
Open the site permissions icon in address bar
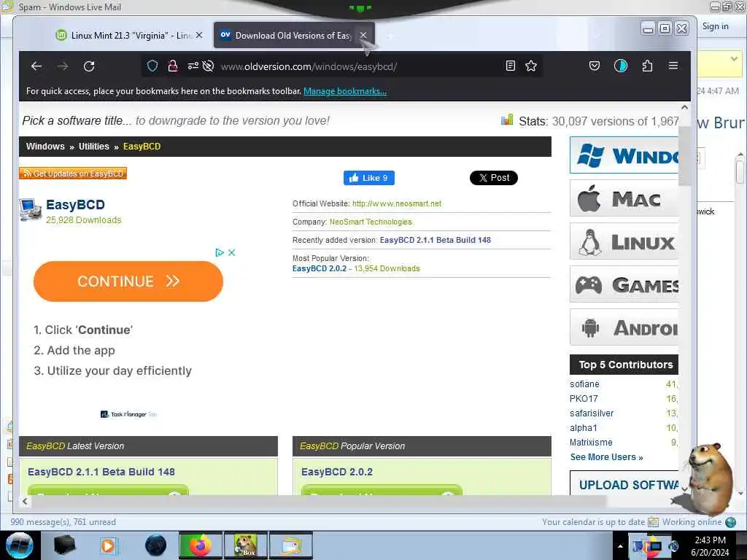(193, 66)
